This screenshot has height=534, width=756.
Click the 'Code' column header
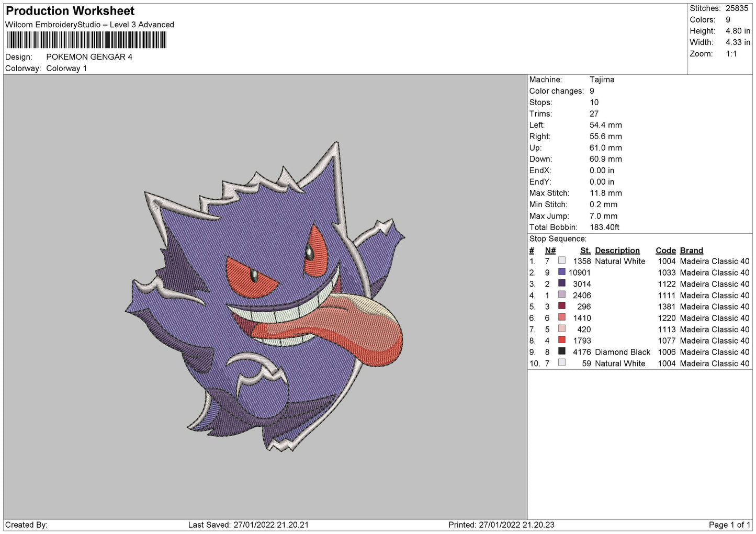coord(665,251)
